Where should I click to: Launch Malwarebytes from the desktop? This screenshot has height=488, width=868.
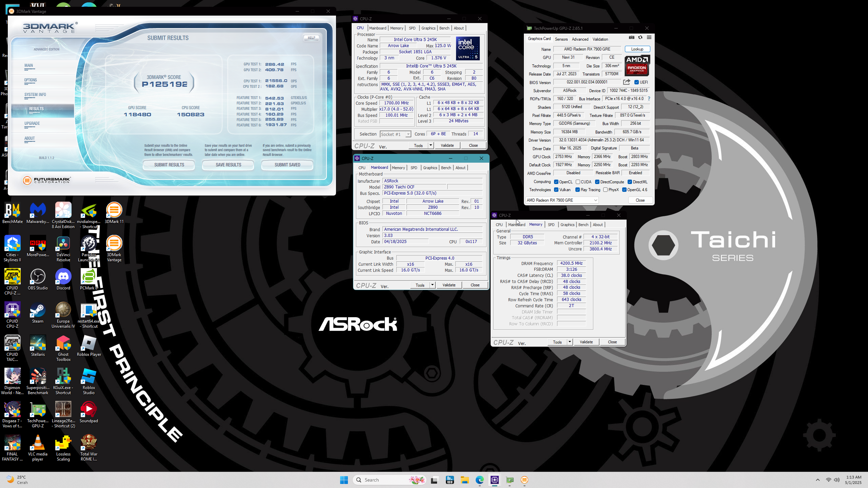pyautogui.click(x=38, y=213)
